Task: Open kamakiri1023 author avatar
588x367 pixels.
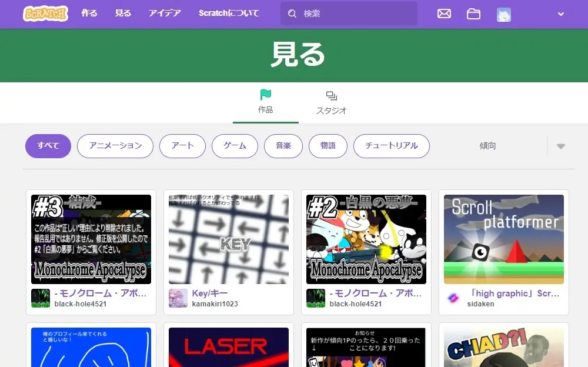Action: pyautogui.click(x=178, y=298)
